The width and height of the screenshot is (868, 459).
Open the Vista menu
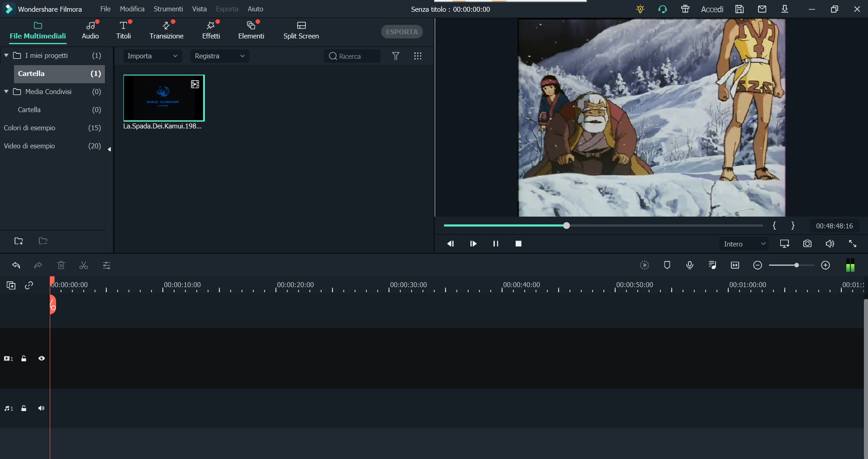[x=199, y=9]
